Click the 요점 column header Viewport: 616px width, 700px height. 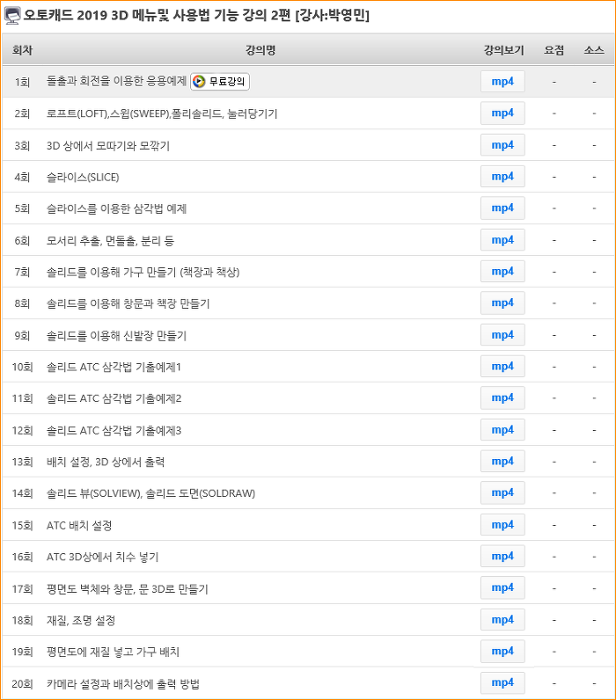pyautogui.click(x=554, y=50)
